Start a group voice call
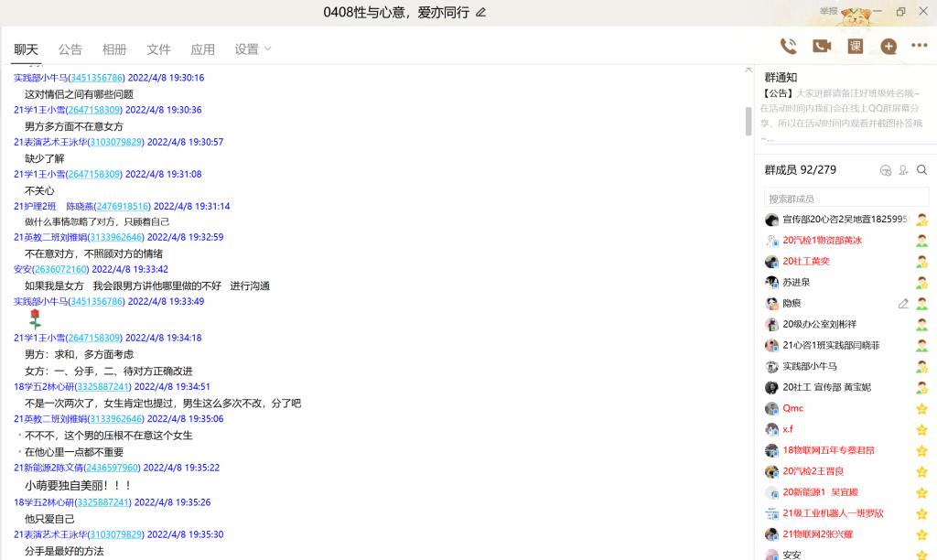This screenshot has width=937, height=560. 788,47
